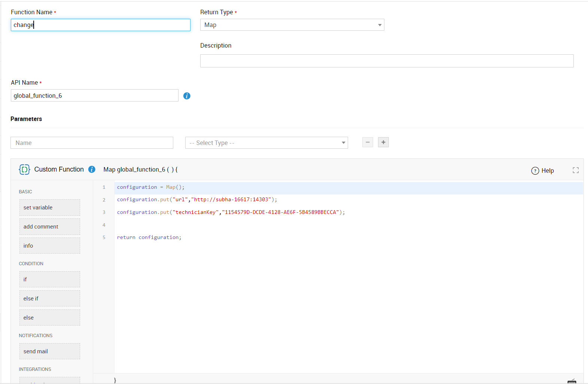Click the Custom Function braces logo icon

point(24,169)
